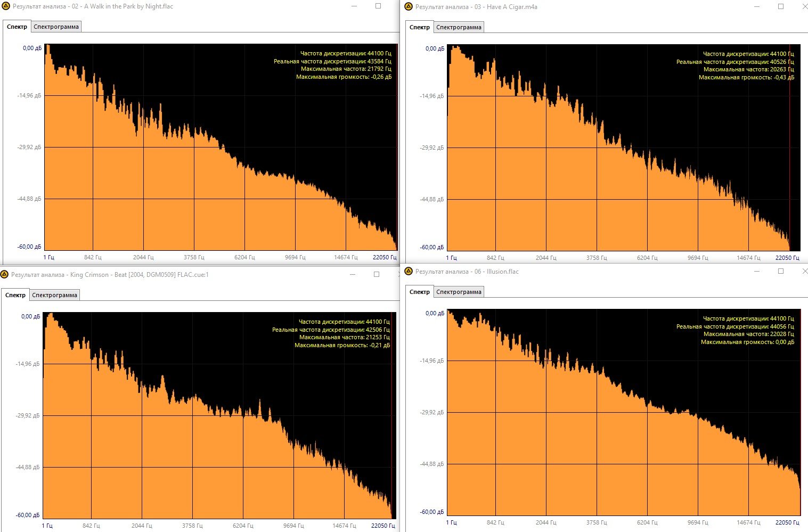This screenshot has height=532, width=808.
Task: Click '3758 Гц' axis label in A Walk in the Park window
Action: click(194, 257)
